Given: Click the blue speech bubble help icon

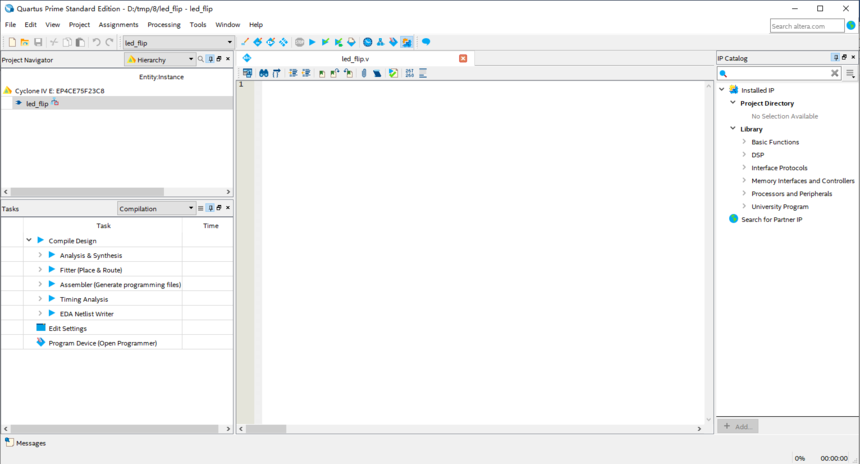Looking at the screenshot, I should (x=426, y=42).
